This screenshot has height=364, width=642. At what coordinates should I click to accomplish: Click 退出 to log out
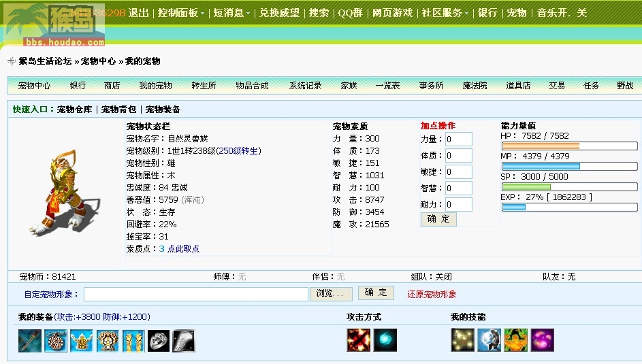click(138, 13)
